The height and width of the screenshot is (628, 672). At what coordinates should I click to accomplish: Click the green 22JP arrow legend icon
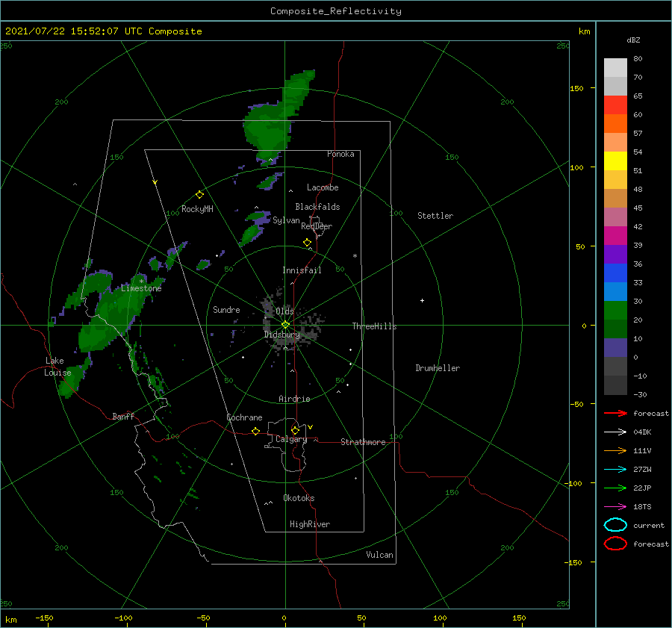point(615,488)
